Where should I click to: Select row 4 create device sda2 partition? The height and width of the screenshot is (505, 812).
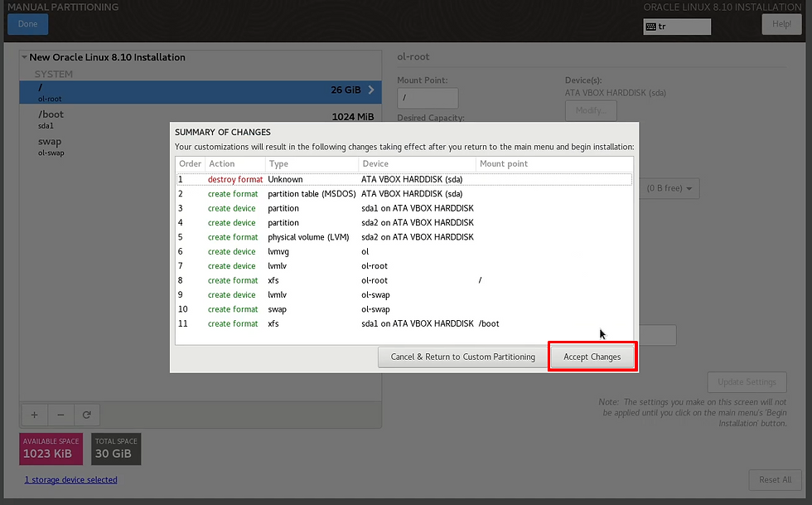pos(404,222)
